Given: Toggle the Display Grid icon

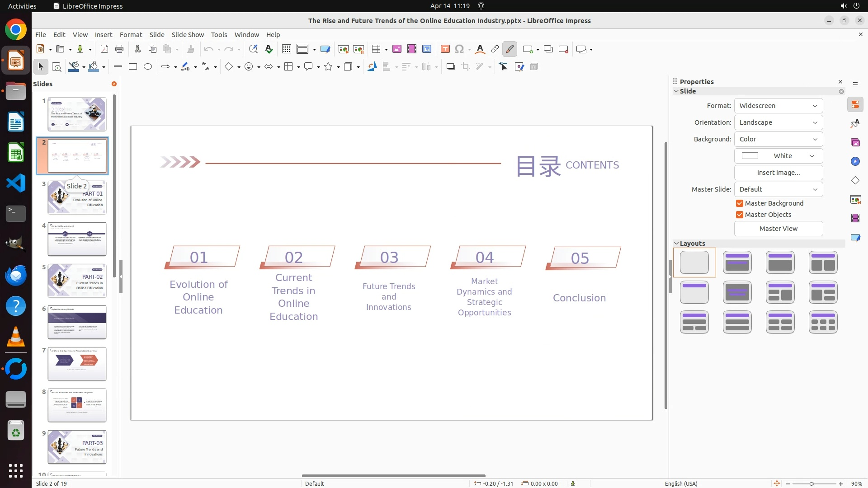Looking at the screenshot, I should point(286,49).
